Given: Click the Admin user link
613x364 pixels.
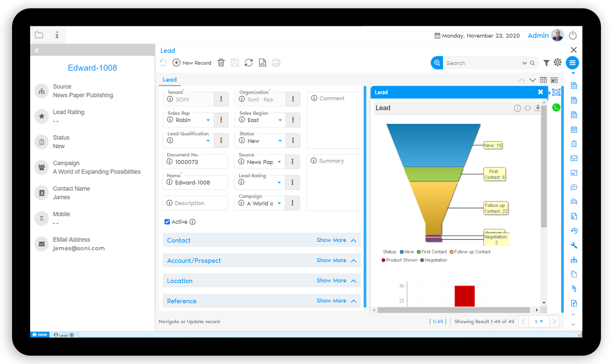Looking at the screenshot, I should pyautogui.click(x=538, y=36).
